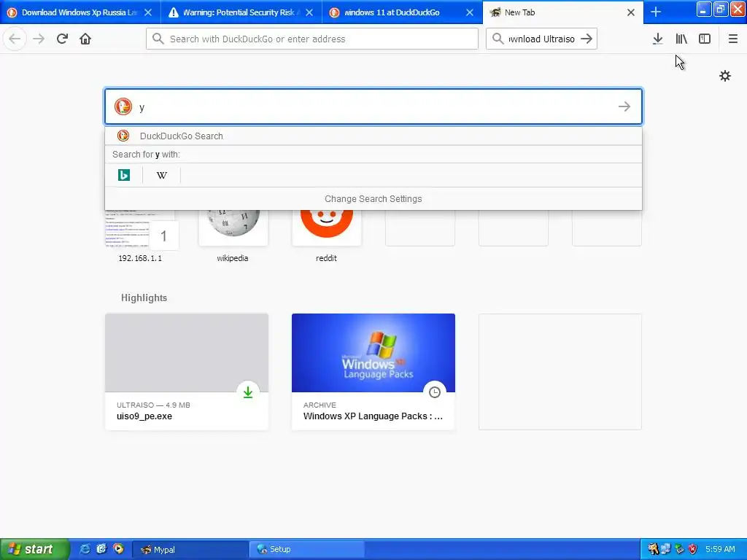
Task: Reload the current page
Action: tap(62, 39)
